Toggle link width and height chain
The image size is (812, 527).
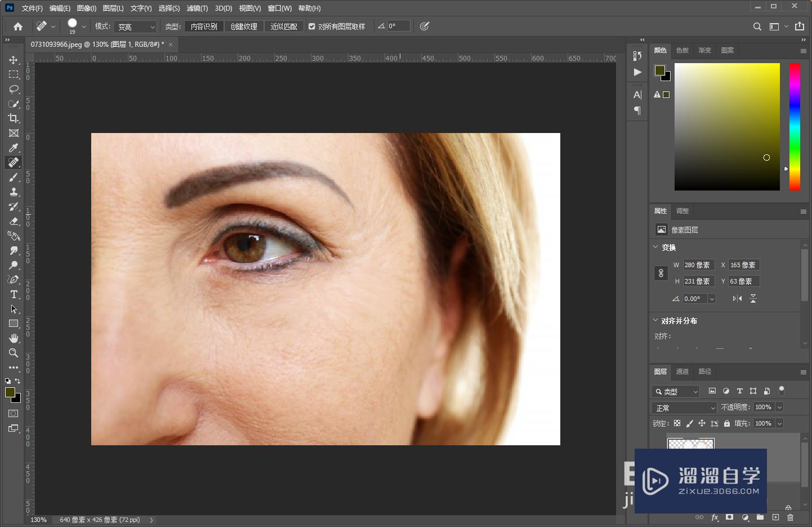[x=661, y=273]
